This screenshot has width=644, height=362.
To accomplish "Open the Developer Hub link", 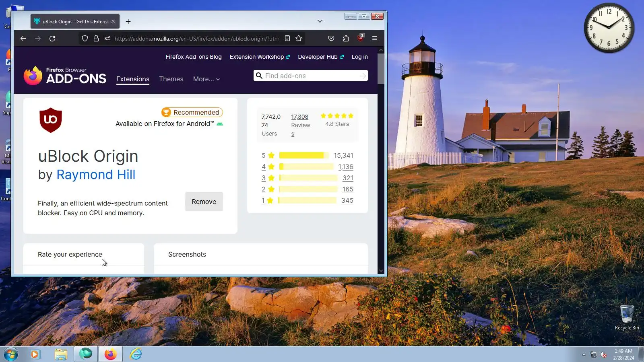I will tap(321, 57).
